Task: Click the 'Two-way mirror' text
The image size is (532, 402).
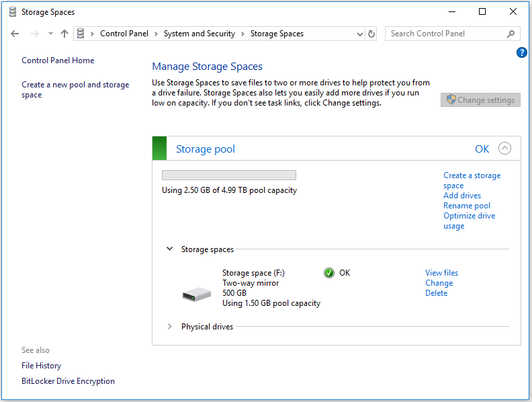Action: point(251,283)
